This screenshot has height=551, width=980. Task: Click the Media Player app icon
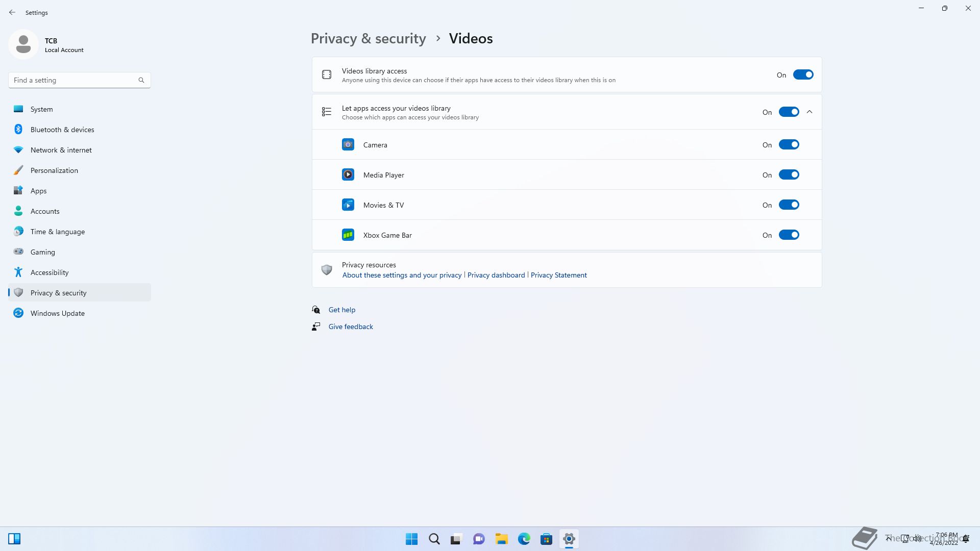coord(348,175)
